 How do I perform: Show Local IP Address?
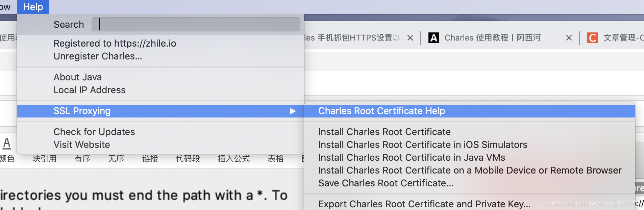160,90
